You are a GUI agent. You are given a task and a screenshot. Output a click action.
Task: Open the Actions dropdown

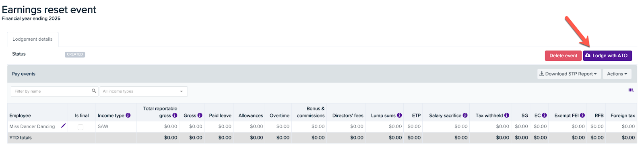617,74
